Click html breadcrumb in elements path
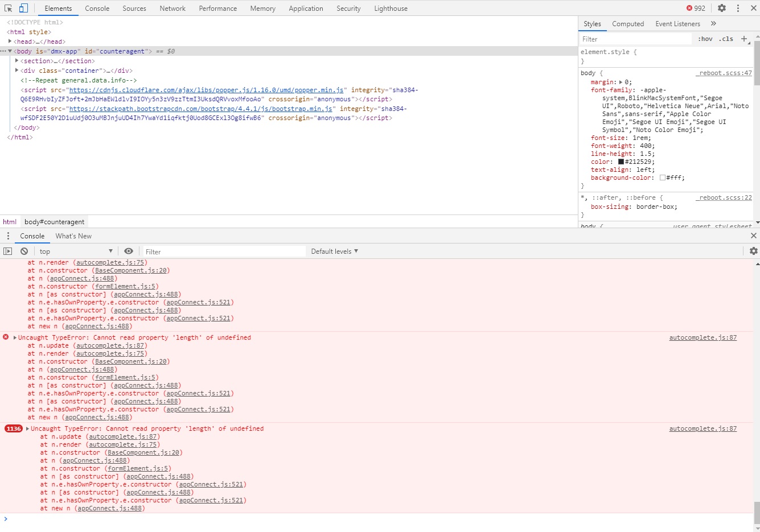Screen dimensions: 760x532 pyautogui.click(x=10, y=221)
